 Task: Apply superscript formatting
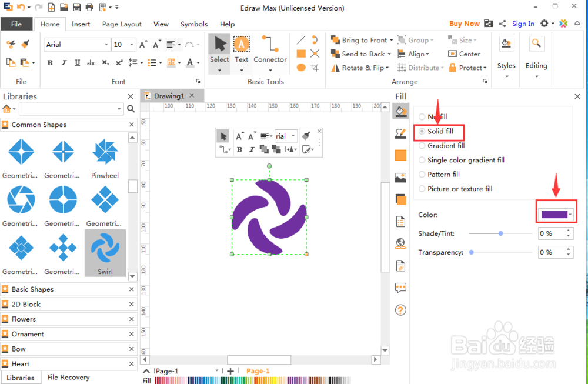coord(119,62)
